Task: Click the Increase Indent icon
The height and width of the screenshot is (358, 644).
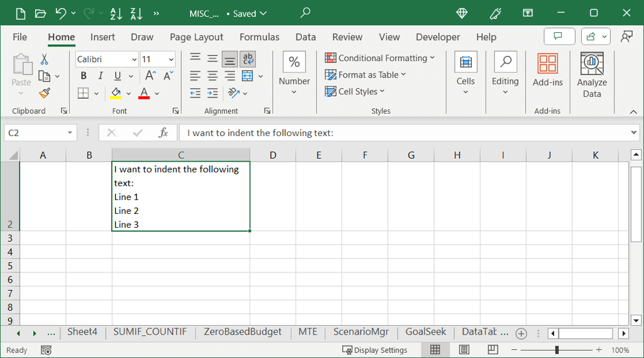Action: 213,93
